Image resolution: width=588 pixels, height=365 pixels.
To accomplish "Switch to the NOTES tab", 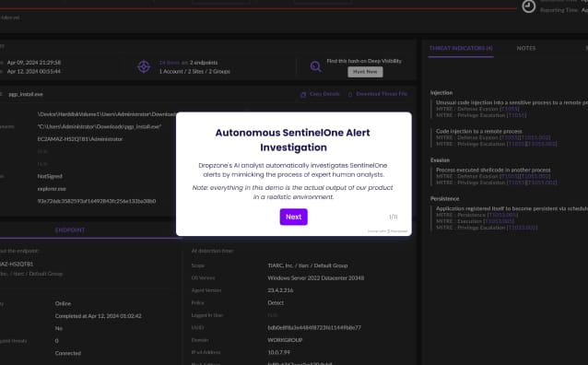I will (526, 48).
